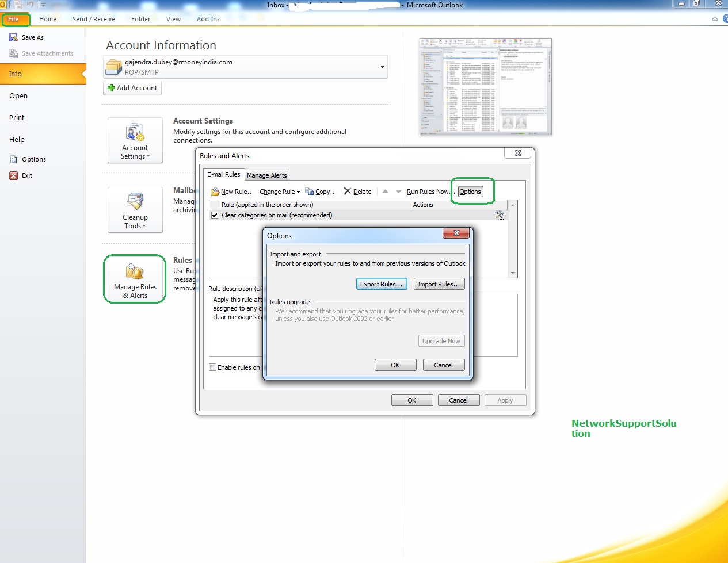Open the Account Settings dropdown button
728x563 pixels.
pos(135,140)
